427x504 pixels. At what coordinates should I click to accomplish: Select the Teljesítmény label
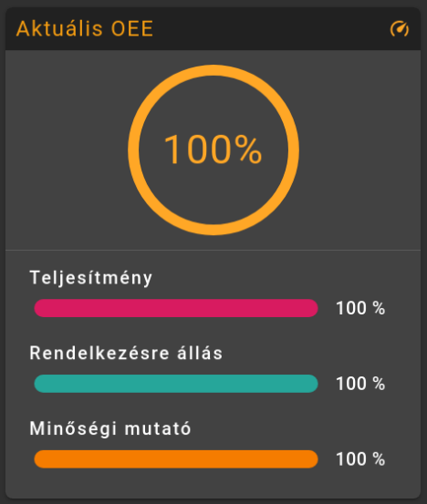coord(91,278)
